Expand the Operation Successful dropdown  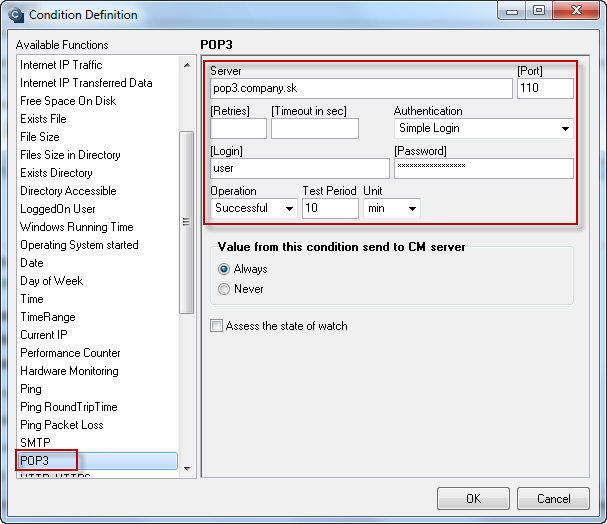(254, 208)
